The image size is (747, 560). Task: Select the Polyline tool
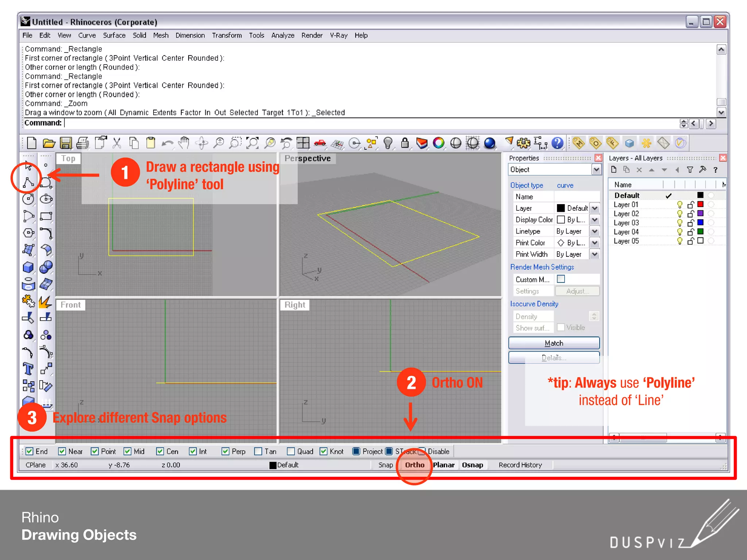pyautogui.click(x=28, y=182)
